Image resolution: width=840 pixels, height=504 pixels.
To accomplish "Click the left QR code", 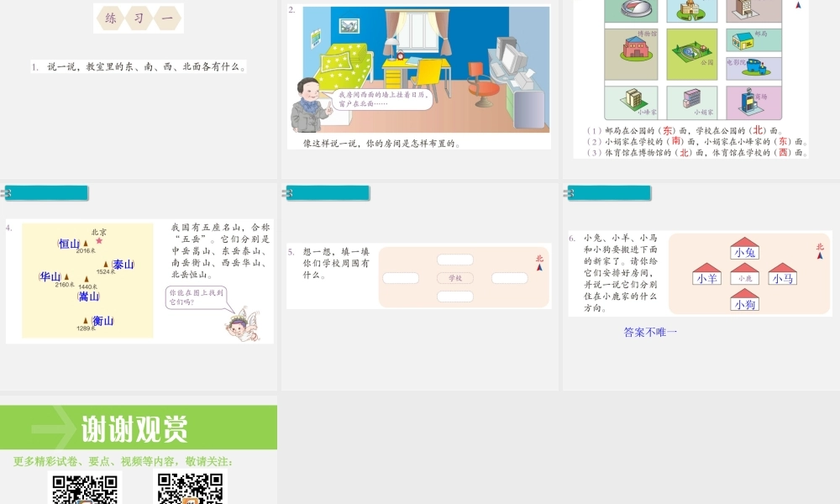I will pos(84,491).
